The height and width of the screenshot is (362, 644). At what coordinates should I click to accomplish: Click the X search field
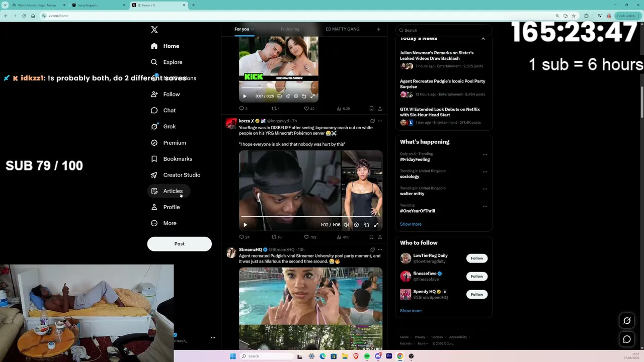point(443,30)
